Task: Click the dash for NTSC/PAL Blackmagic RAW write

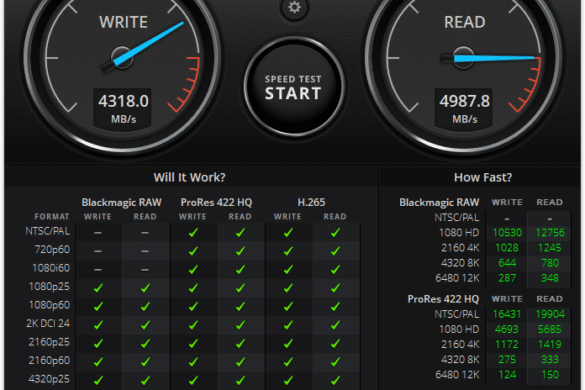Action: coord(98,233)
